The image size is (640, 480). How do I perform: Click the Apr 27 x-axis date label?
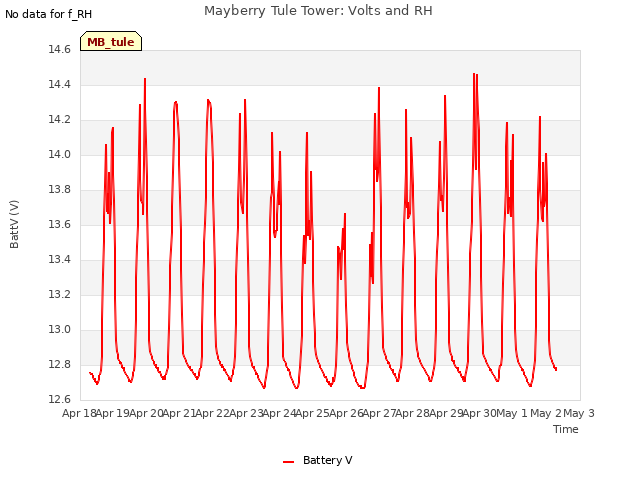click(379, 413)
